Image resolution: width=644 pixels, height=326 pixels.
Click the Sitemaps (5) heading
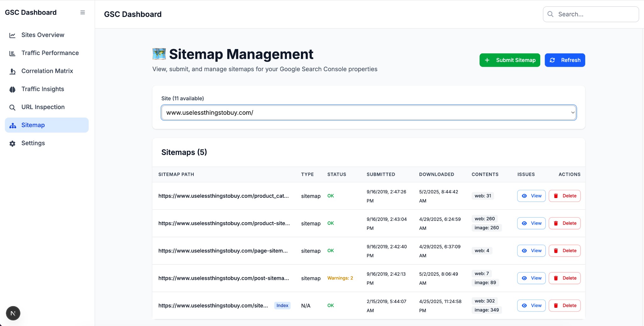click(x=184, y=152)
